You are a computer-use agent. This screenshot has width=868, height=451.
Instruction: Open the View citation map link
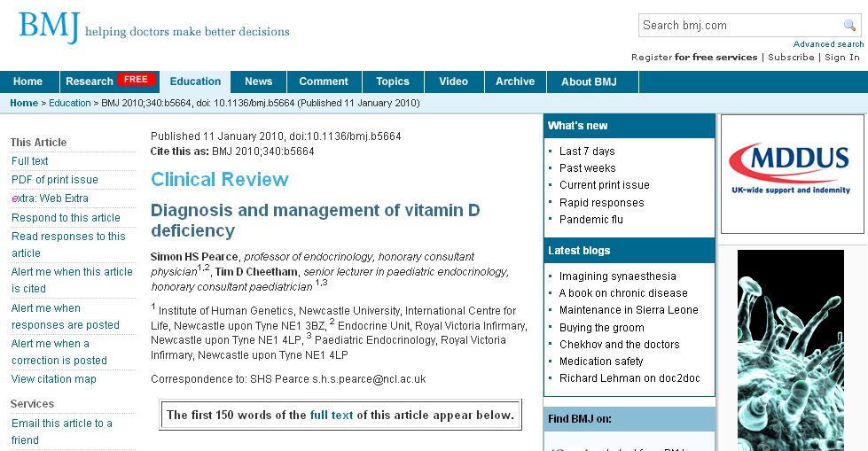(x=54, y=379)
